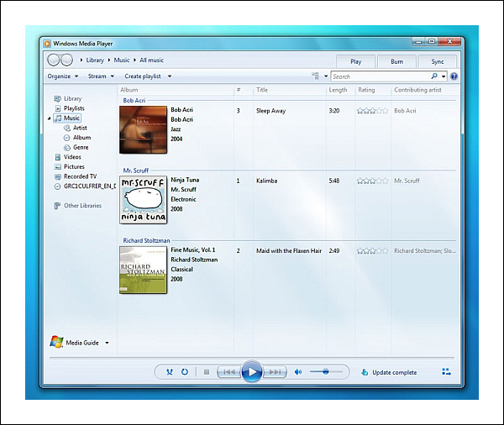504x425 pixels.
Task: Sort by the Length column header
Action: 340,90
